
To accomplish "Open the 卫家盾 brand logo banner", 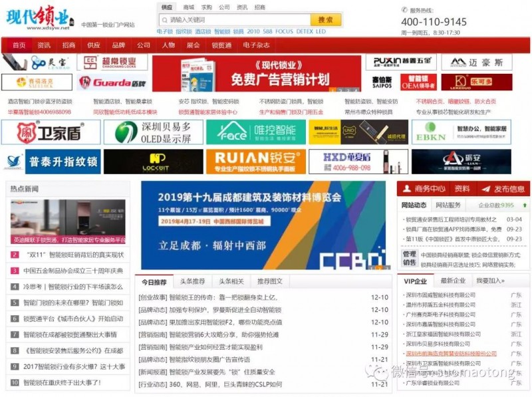I will coord(51,132).
